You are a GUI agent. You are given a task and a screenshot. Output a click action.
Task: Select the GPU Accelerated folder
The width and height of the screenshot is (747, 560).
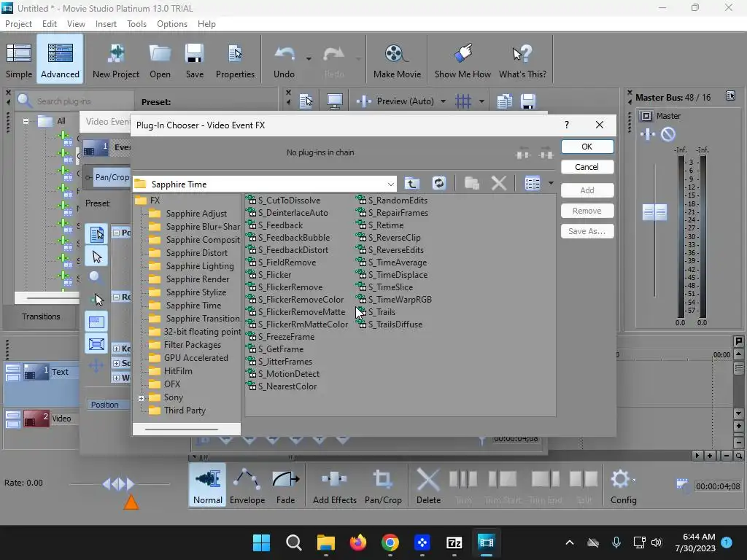196,358
